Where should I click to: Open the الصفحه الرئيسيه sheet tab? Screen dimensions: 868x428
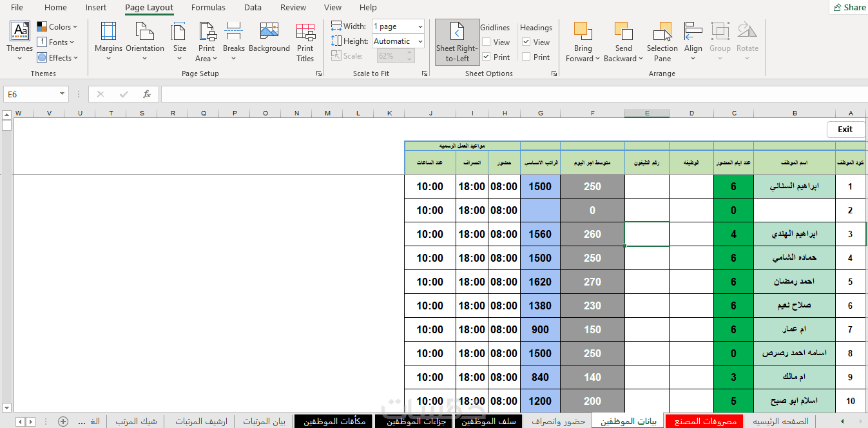pos(780,422)
